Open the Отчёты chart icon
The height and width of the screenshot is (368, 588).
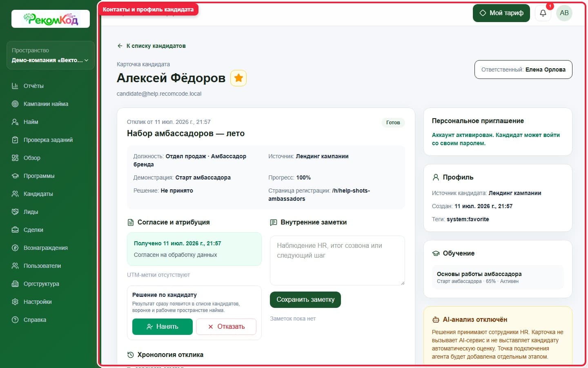coord(15,86)
